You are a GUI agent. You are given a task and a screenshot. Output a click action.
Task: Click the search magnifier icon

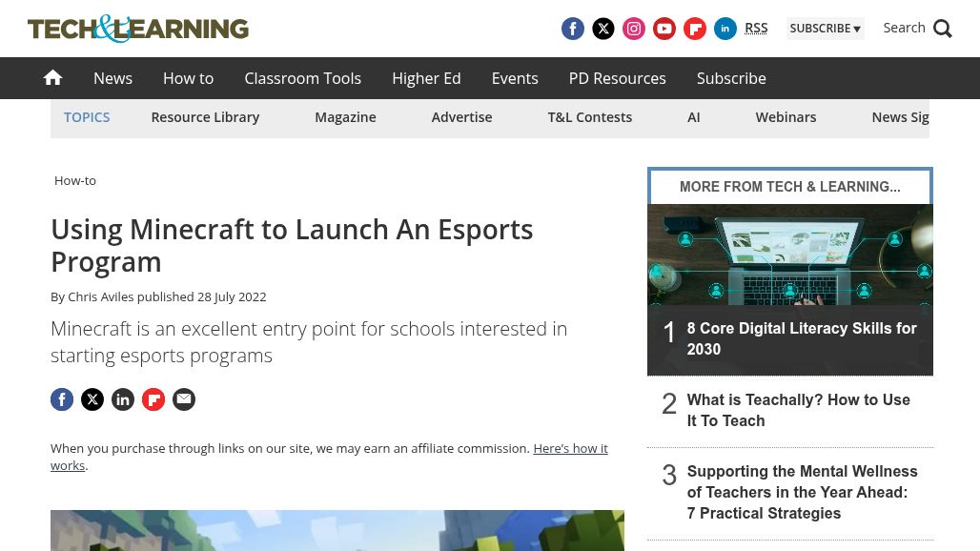click(943, 29)
